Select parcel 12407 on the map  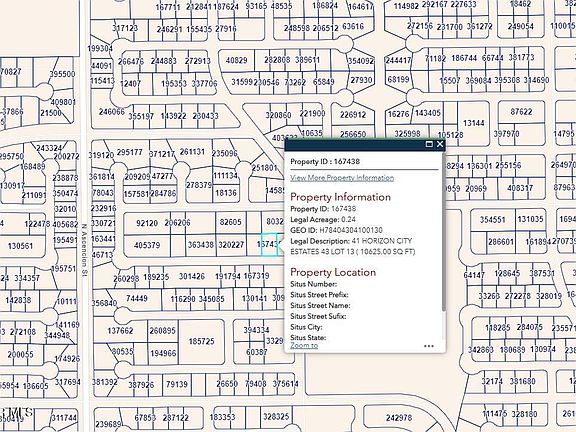coord(130,84)
